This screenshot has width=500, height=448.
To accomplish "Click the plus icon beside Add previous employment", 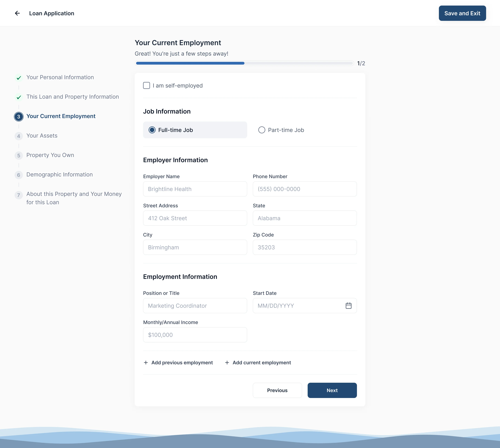I will [x=146, y=363].
